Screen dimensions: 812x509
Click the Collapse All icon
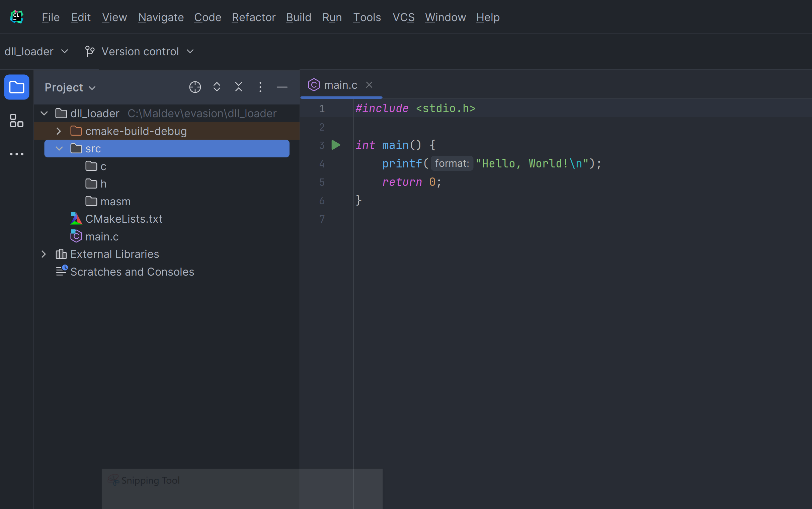pyautogui.click(x=238, y=87)
